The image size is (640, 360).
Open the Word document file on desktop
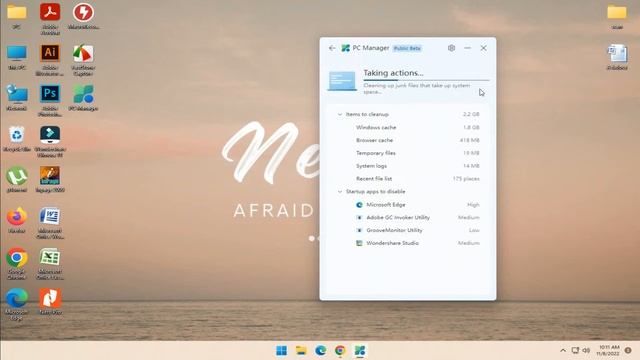tap(617, 57)
